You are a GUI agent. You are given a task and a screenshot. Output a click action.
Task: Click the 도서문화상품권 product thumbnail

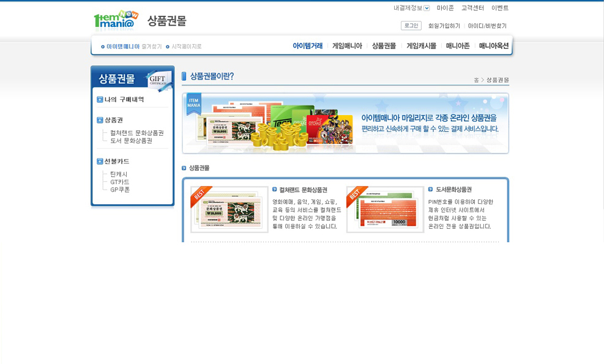tap(385, 210)
